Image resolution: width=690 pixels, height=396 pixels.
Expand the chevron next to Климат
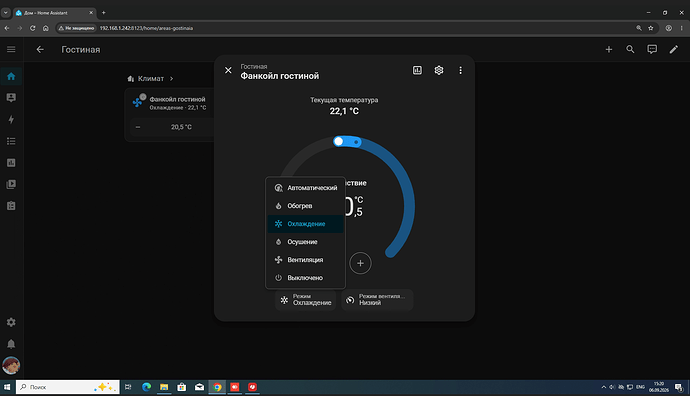(x=172, y=78)
